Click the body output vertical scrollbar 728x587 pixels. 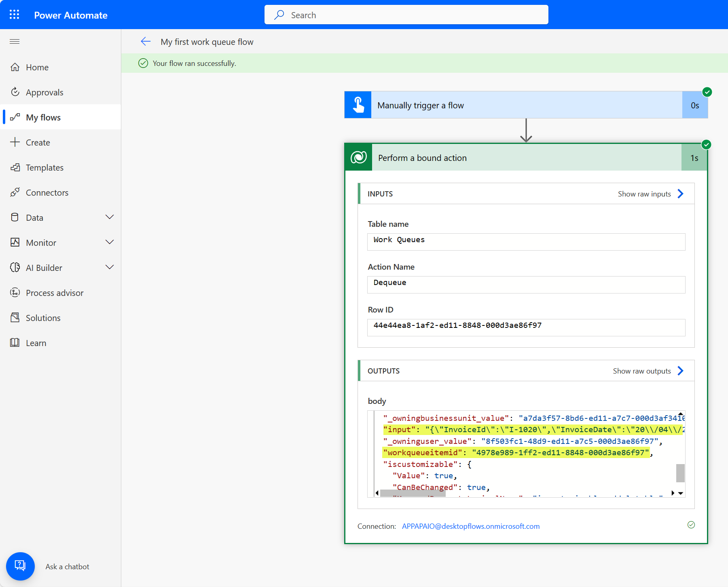point(680,473)
